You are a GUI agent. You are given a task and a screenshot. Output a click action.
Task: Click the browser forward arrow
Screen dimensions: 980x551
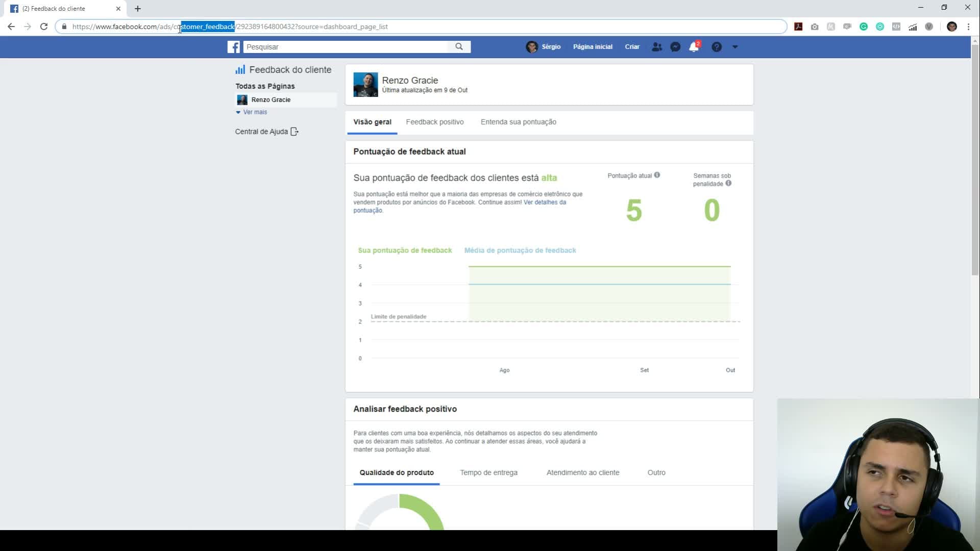(28, 27)
